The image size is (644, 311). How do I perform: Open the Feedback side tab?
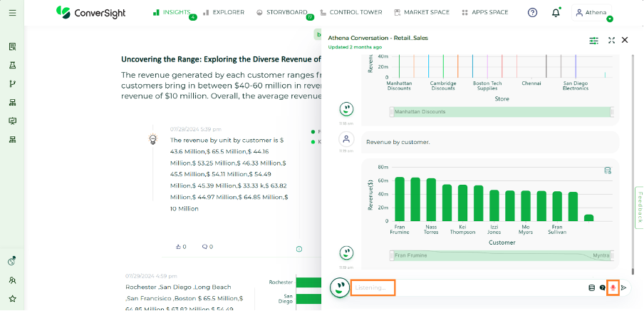click(639, 207)
